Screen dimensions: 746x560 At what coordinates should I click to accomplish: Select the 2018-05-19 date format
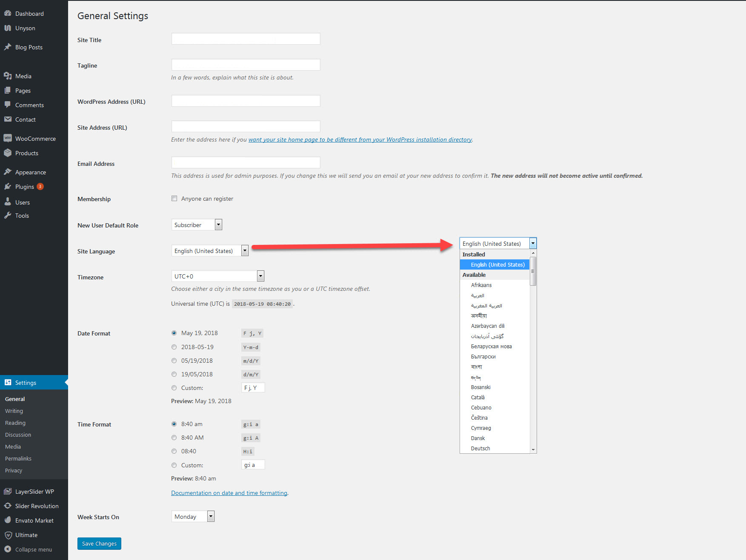click(x=174, y=347)
